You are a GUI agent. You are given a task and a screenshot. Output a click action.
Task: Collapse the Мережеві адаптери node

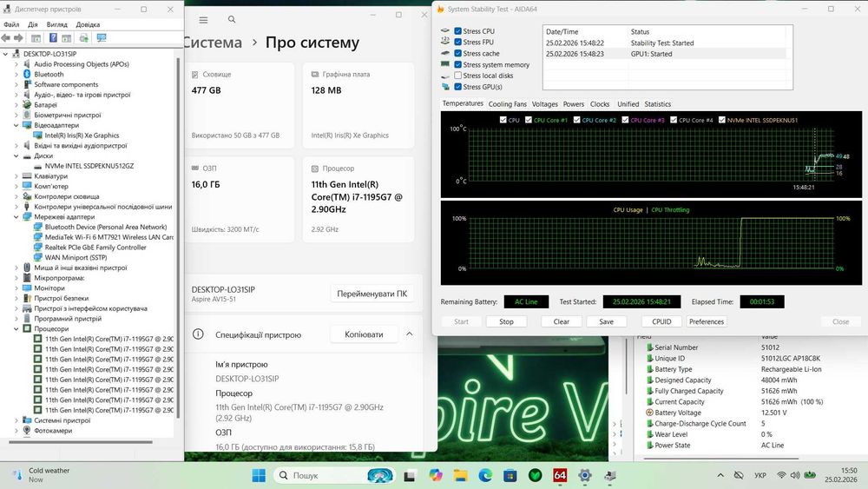pos(16,216)
